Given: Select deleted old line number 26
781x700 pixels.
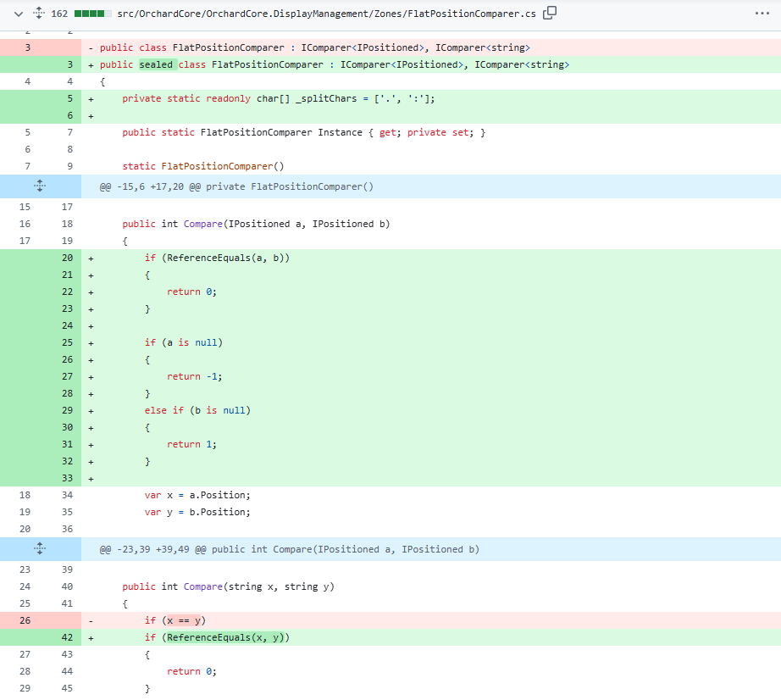Looking at the screenshot, I should (x=25, y=621).
